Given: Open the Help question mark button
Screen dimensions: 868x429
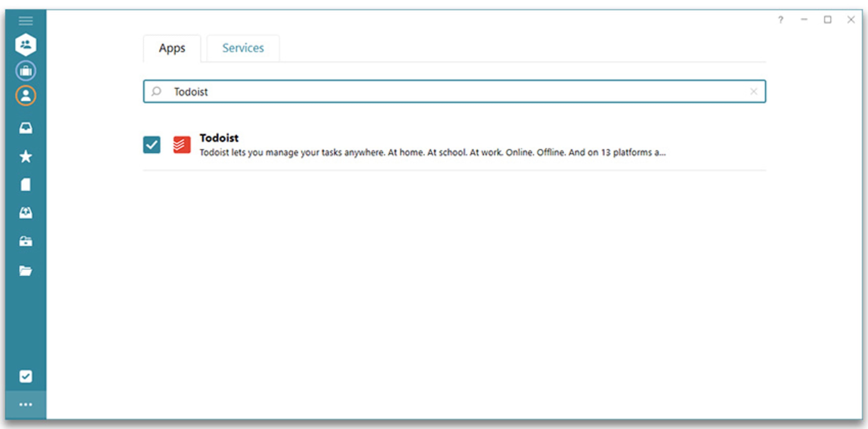Looking at the screenshot, I should coord(780,20).
